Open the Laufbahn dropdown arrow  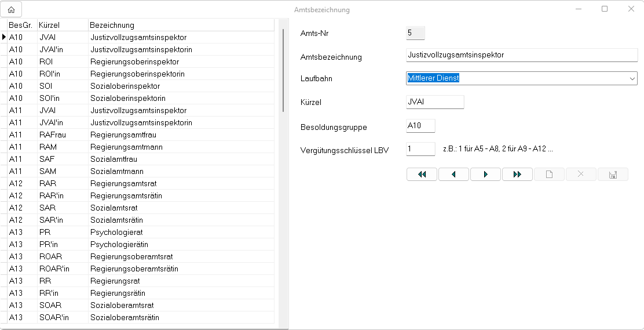click(631, 78)
